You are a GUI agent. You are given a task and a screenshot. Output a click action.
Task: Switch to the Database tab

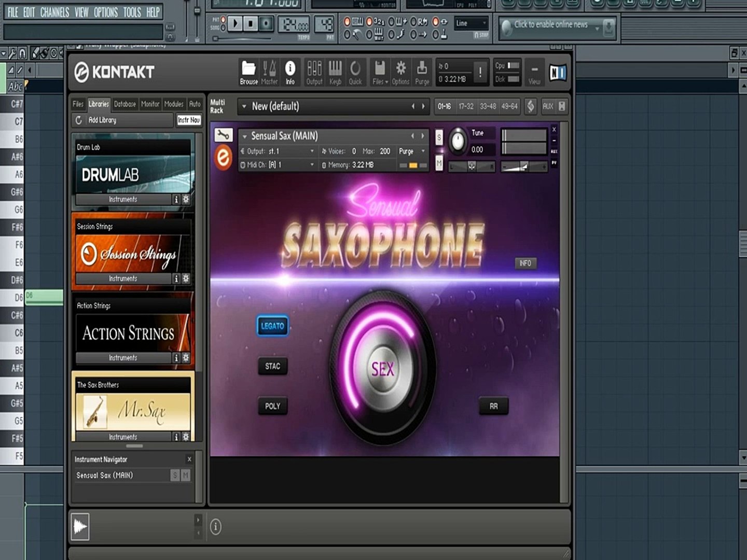click(x=125, y=104)
